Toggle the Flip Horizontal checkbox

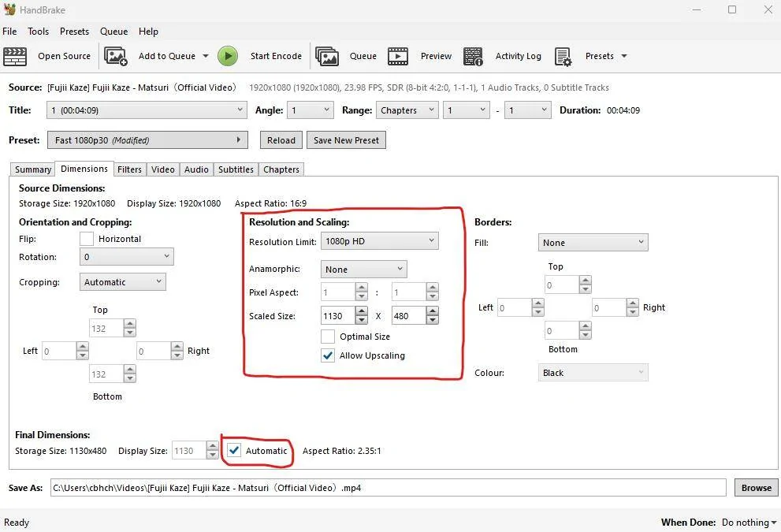[87, 239]
